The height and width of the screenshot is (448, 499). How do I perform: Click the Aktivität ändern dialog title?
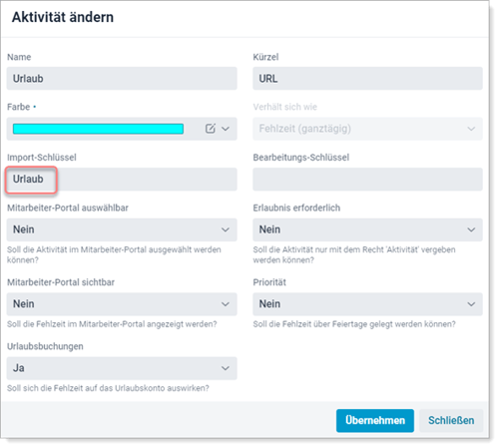click(x=63, y=17)
